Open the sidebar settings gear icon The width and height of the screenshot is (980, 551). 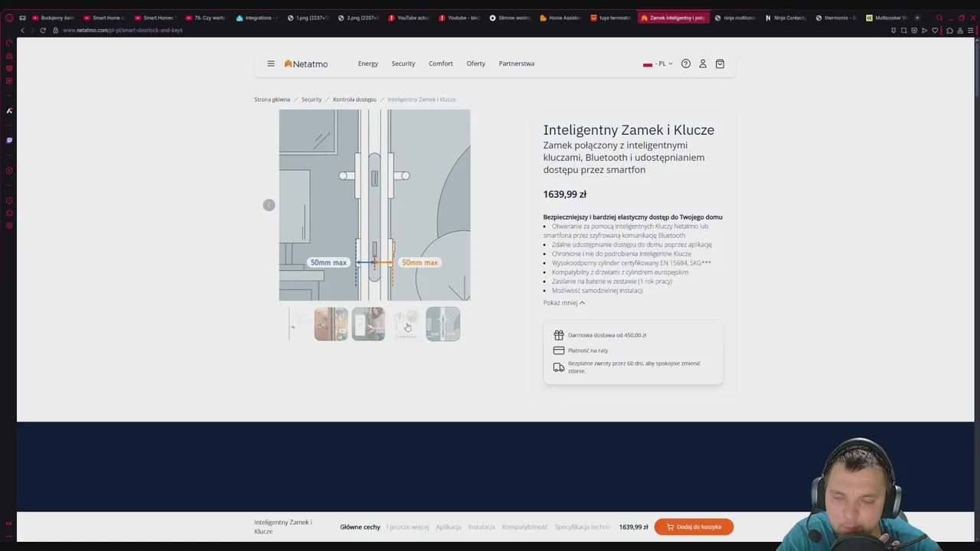tap(9, 226)
